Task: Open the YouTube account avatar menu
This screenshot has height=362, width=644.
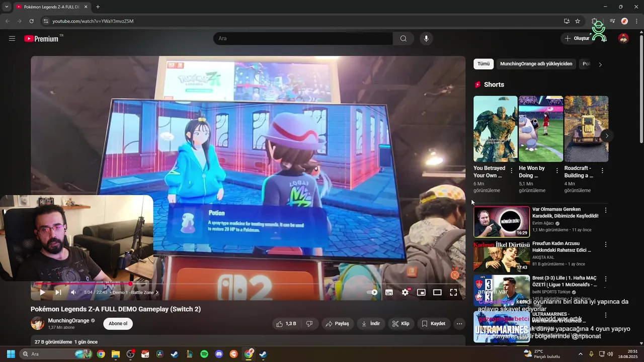Action: [623, 38]
